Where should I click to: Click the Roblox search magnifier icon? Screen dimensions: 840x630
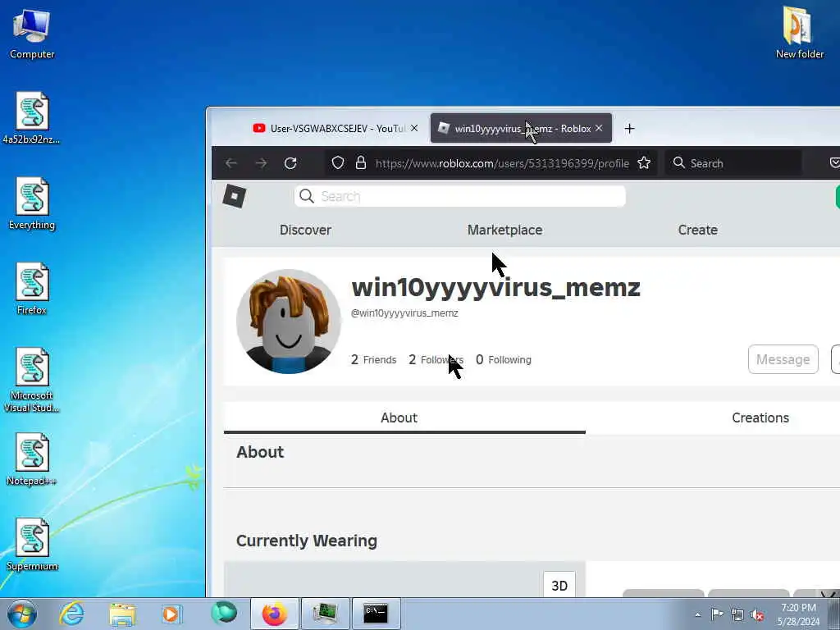pyautogui.click(x=307, y=196)
